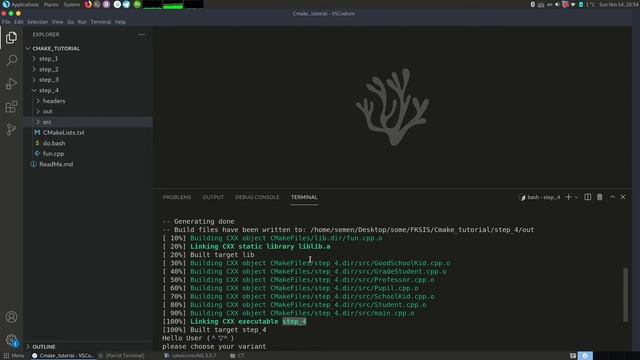Image resolution: width=640 pixels, height=360 pixels.
Task: Switch to the DEBUG CONSOLE tab
Action: click(257, 197)
